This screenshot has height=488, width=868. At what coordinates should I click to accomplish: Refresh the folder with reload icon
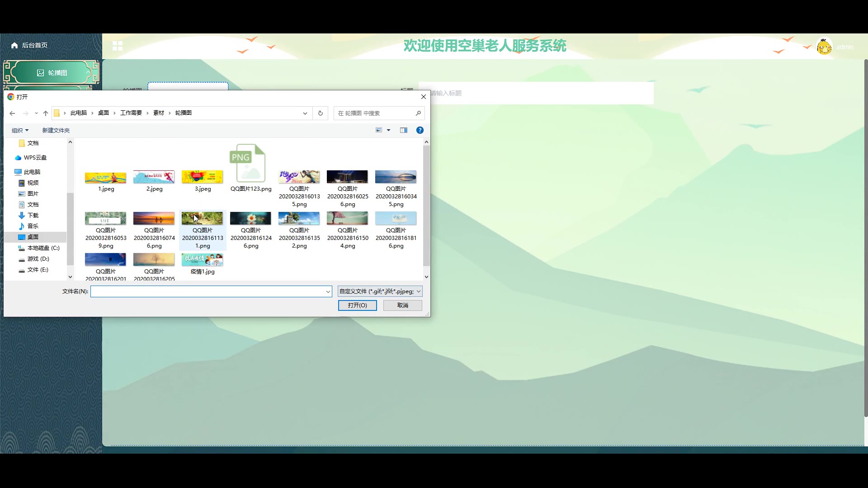coord(321,113)
